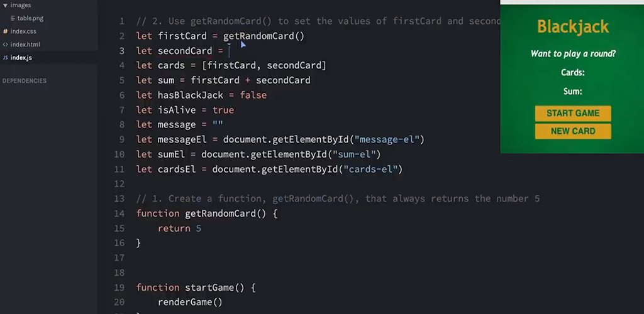The height and width of the screenshot is (314, 644).
Task: Click the Blackjack heading in preview
Action: 573,26
